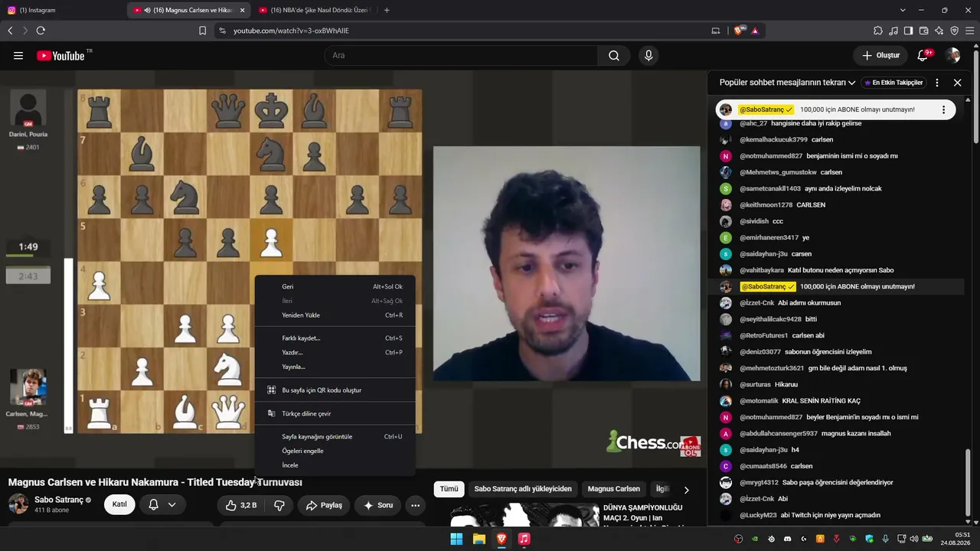
Task: Open YouTube notifications bell
Action: click(x=923, y=55)
